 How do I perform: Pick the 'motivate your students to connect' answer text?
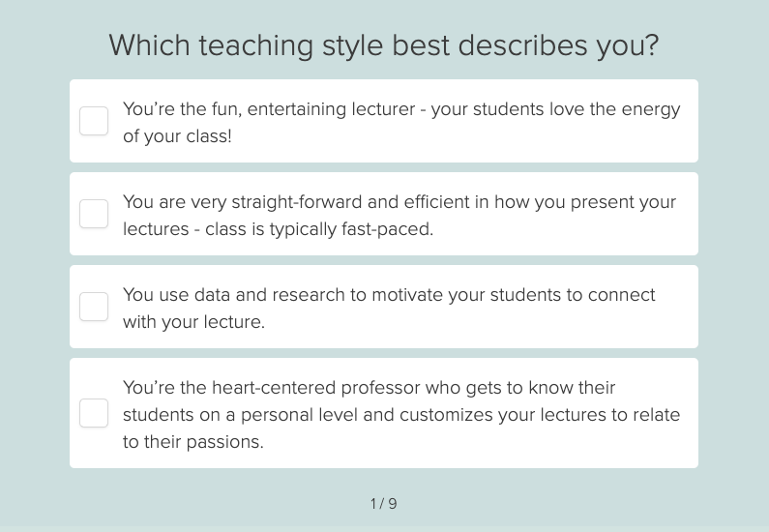coord(389,308)
